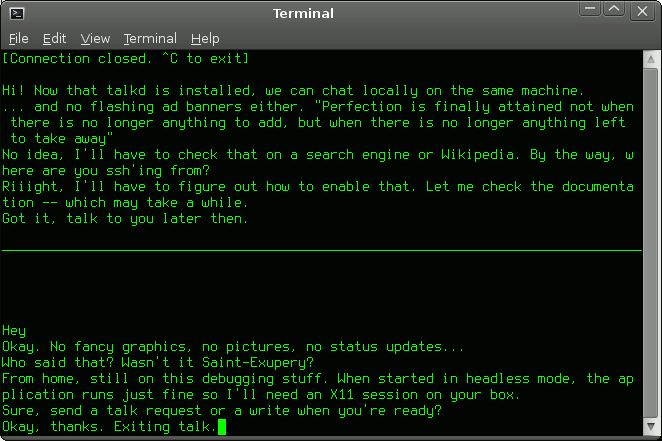Click the "[Connection closed. ^C to exit]" line
662x441 pixels.
click(x=125, y=59)
